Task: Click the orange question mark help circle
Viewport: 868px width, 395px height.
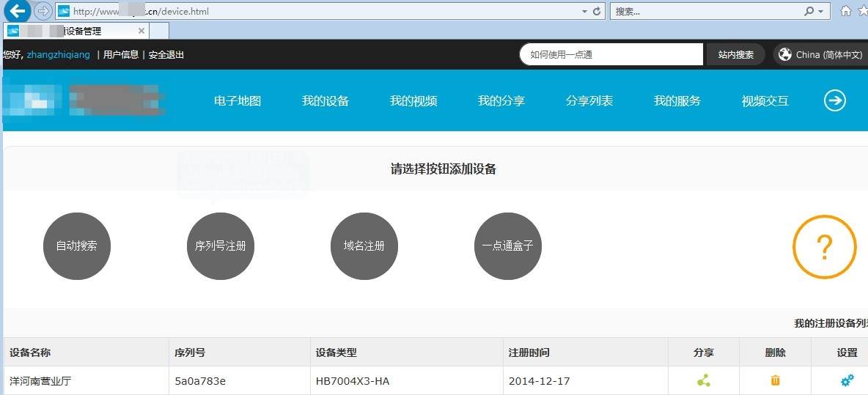Action: (x=824, y=247)
